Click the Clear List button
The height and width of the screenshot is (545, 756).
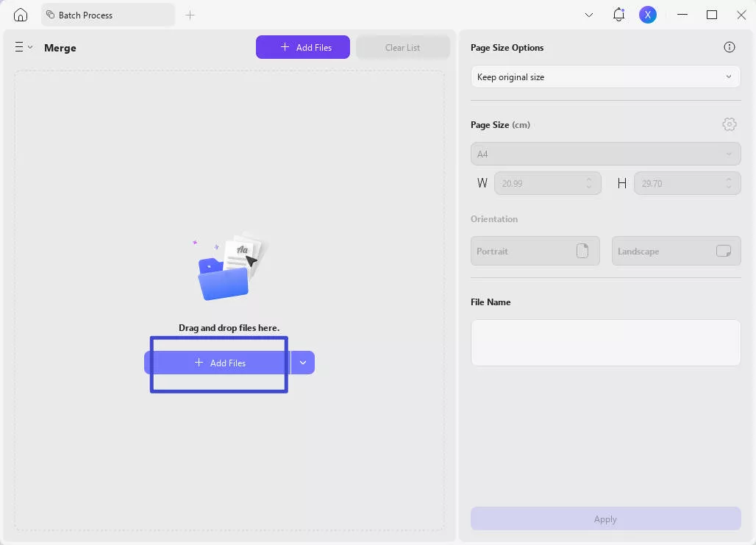pyautogui.click(x=402, y=46)
